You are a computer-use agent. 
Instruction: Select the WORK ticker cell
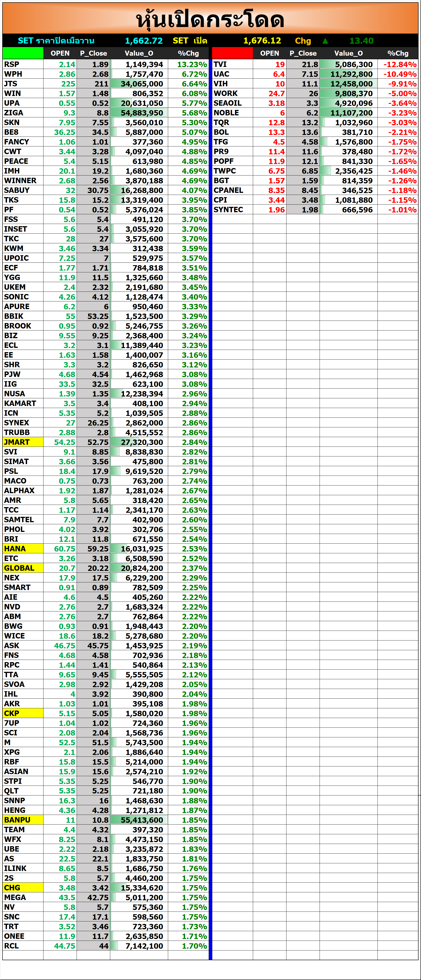click(232, 93)
